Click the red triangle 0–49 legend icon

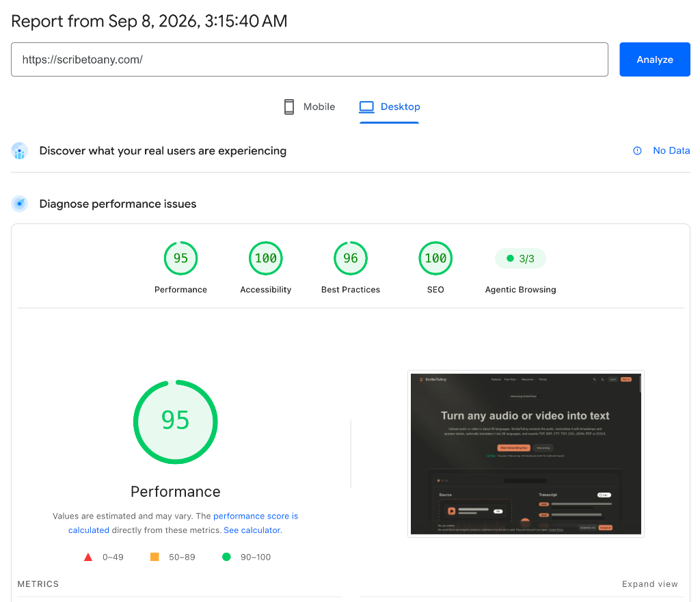click(88, 557)
